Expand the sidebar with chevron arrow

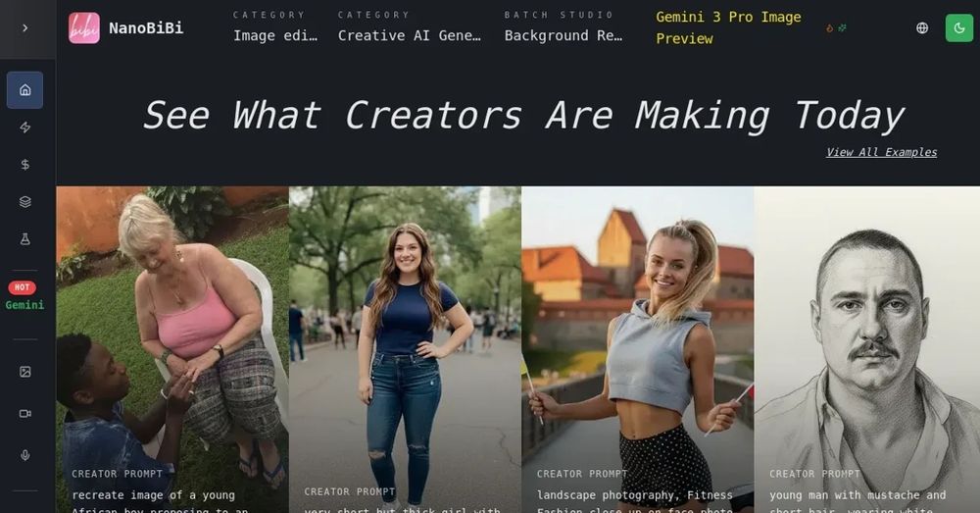[25, 28]
